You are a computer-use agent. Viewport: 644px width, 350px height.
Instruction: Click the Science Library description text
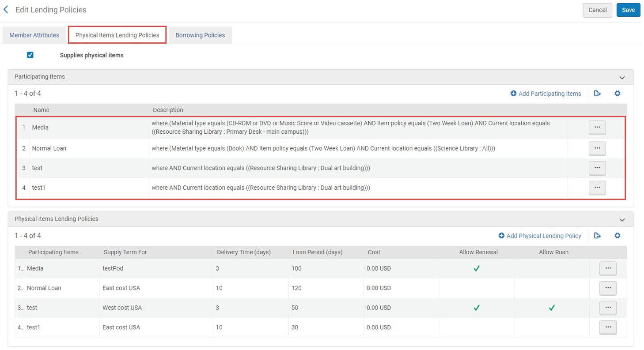(323, 149)
